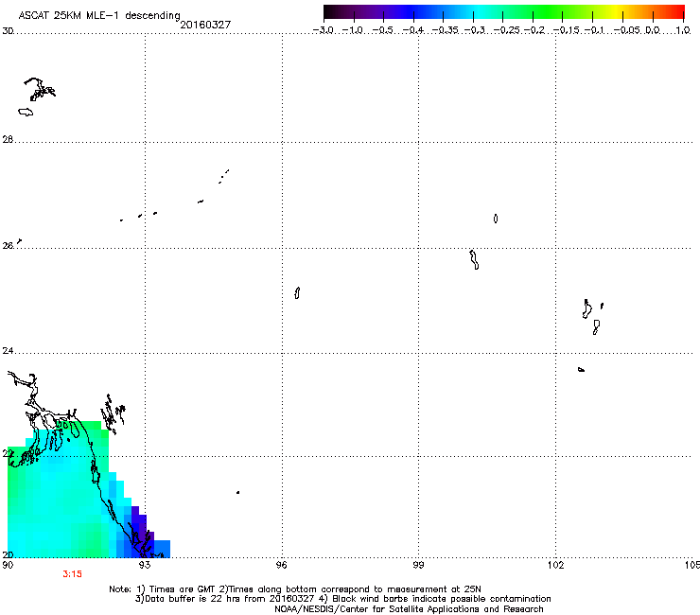Click the 0.0 color bar label

[653, 30]
